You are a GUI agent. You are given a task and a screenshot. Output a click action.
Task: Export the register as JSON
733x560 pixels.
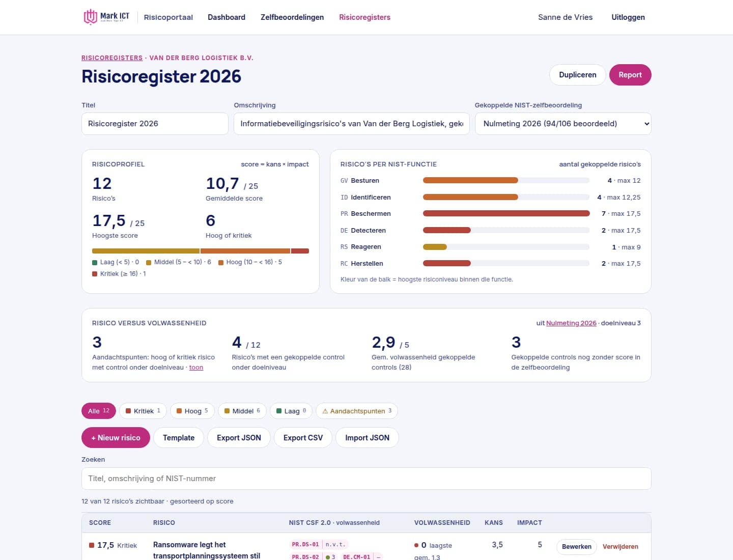pos(239,438)
